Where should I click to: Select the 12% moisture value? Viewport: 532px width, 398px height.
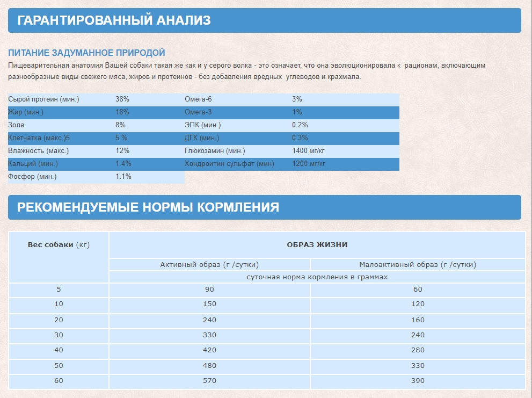coord(122,151)
